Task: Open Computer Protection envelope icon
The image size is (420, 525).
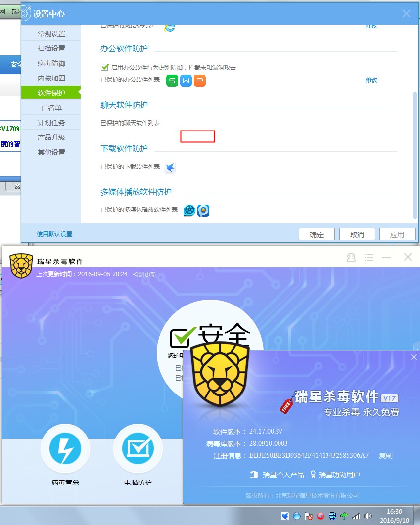Action: (x=138, y=449)
